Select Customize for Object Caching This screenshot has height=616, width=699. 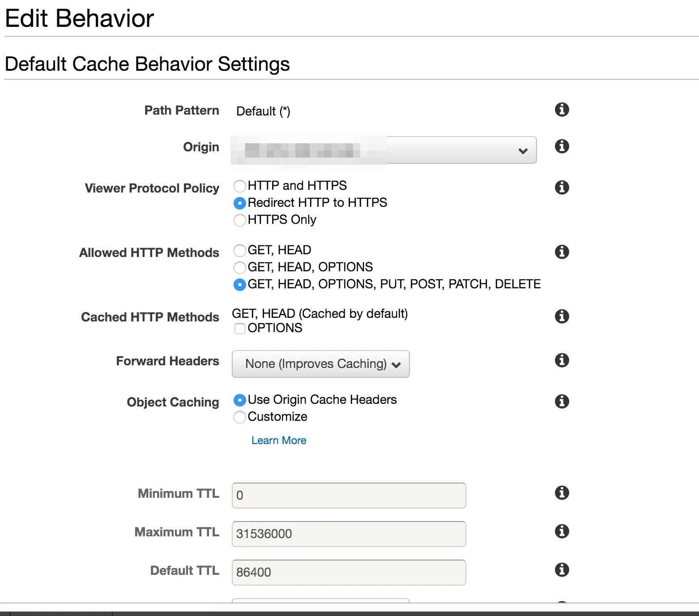pos(240,417)
